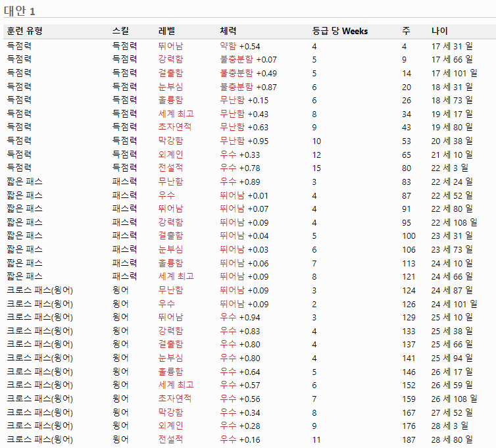Select the 불충분함 +0.07 cell

point(248,59)
